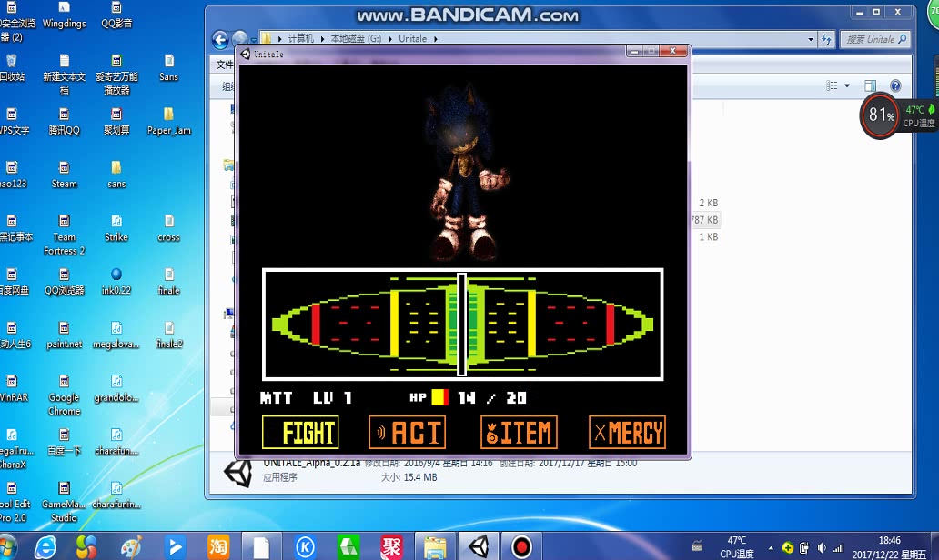Click the Bandicam red record taskbar icon
Viewport: 939px width, 560px height.
coord(521,546)
